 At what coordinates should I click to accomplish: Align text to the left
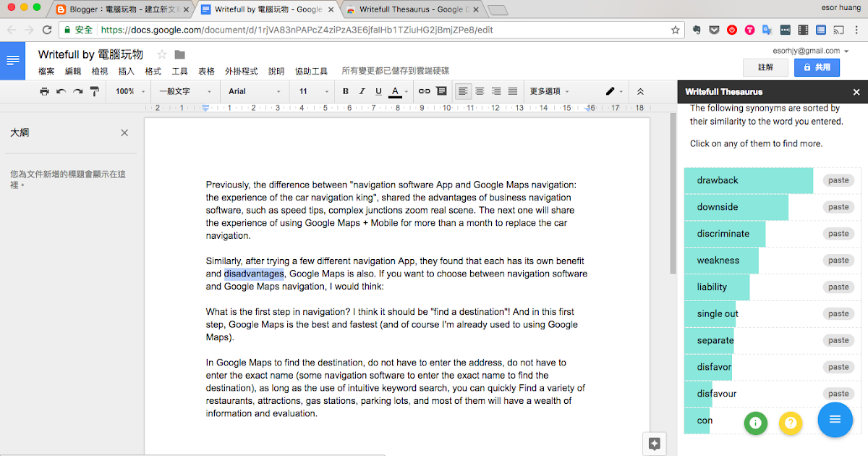tap(463, 91)
